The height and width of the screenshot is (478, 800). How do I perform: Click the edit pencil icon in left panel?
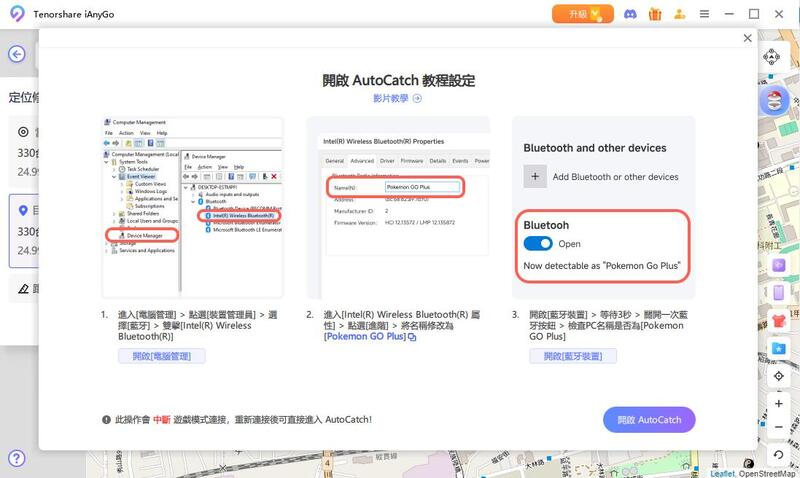[23, 289]
